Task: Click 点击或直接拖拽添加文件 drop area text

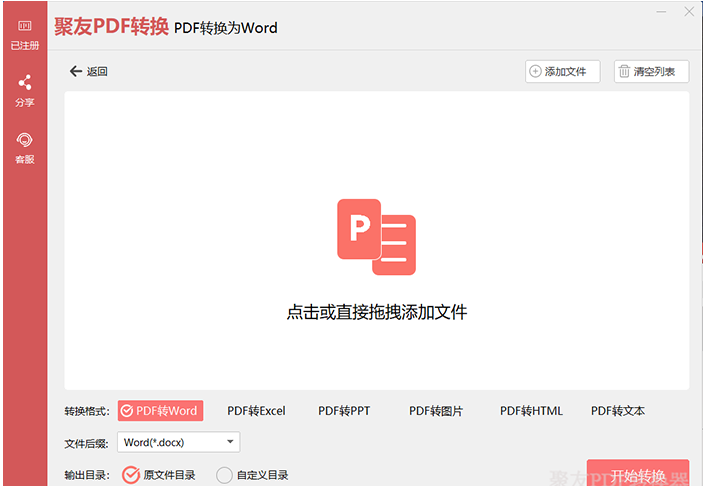Action: tap(376, 312)
